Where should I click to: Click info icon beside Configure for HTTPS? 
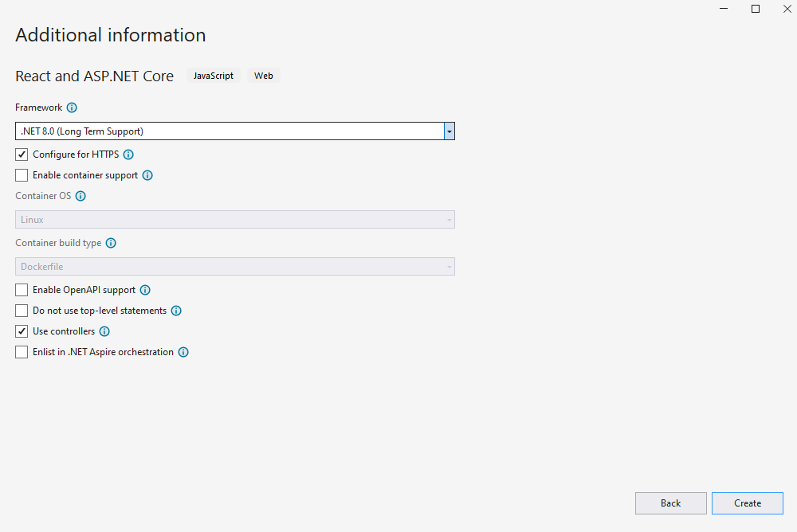(128, 155)
